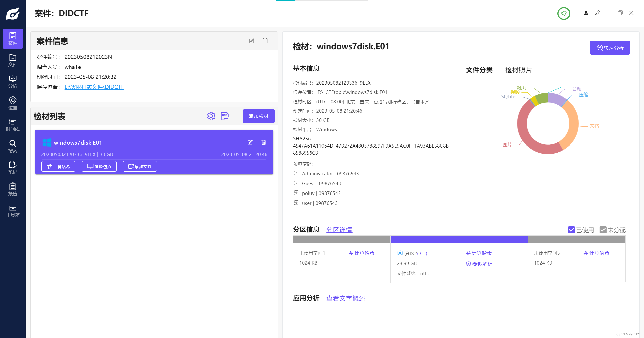Click 添加文件 button
This screenshot has height=338, width=644.
point(140,166)
